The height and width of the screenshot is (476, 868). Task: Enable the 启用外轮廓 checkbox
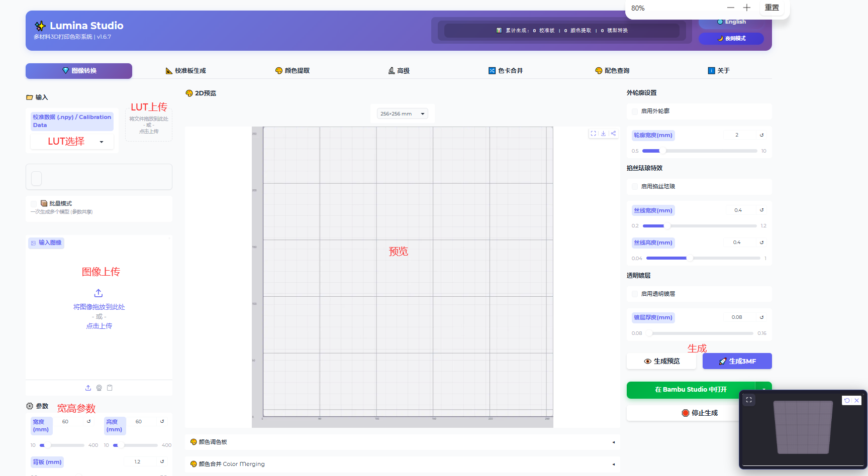pos(635,111)
